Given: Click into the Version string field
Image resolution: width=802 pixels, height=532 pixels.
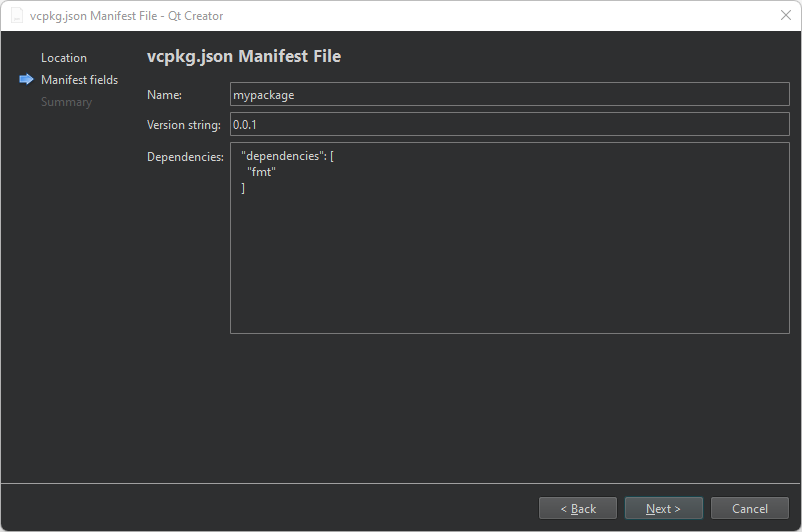Looking at the screenshot, I should point(509,124).
